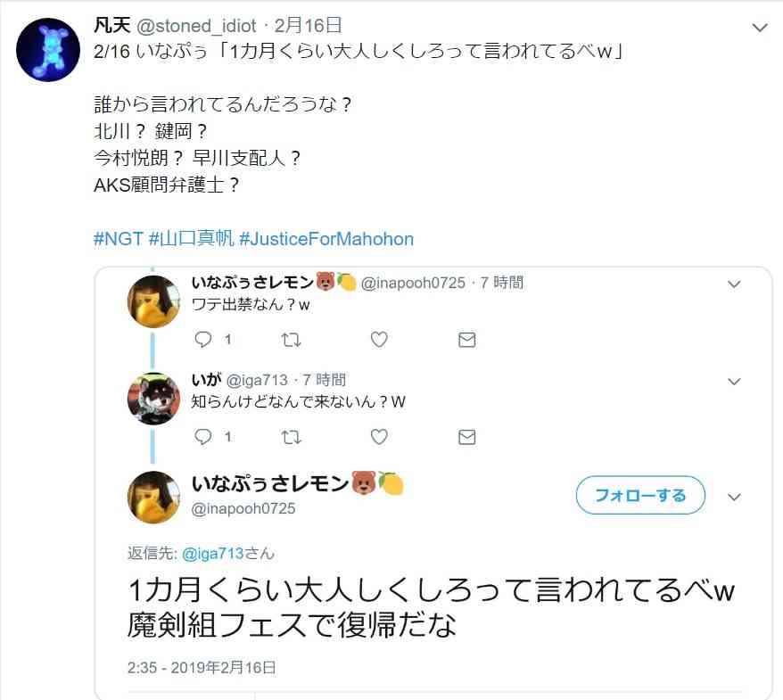The height and width of the screenshot is (700, 783).
Task: Expand options chevron on いが tweet
Action: (734, 382)
